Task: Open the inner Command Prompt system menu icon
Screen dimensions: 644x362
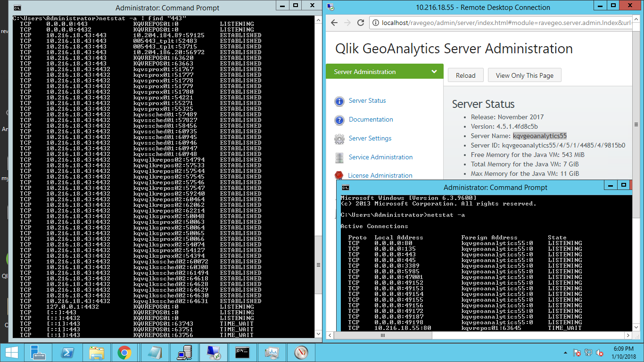Action: click(x=345, y=187)
